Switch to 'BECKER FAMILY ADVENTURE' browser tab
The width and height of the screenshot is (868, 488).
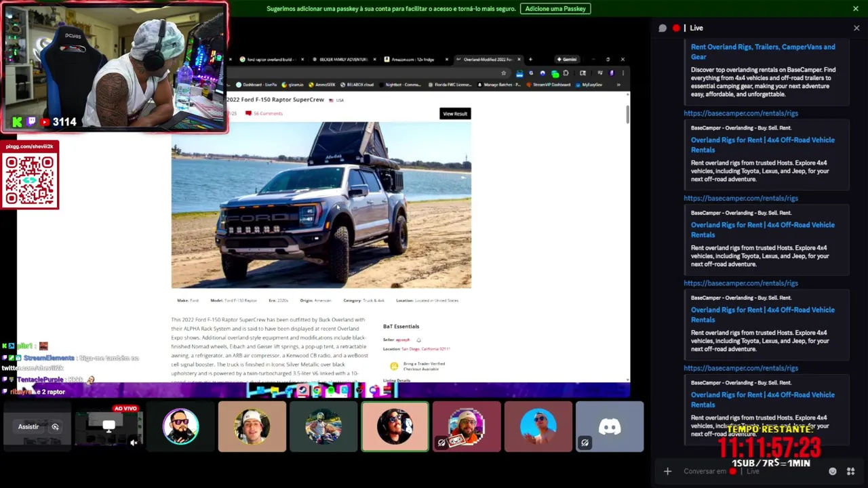pyautogui.click(x=342, y=60)
